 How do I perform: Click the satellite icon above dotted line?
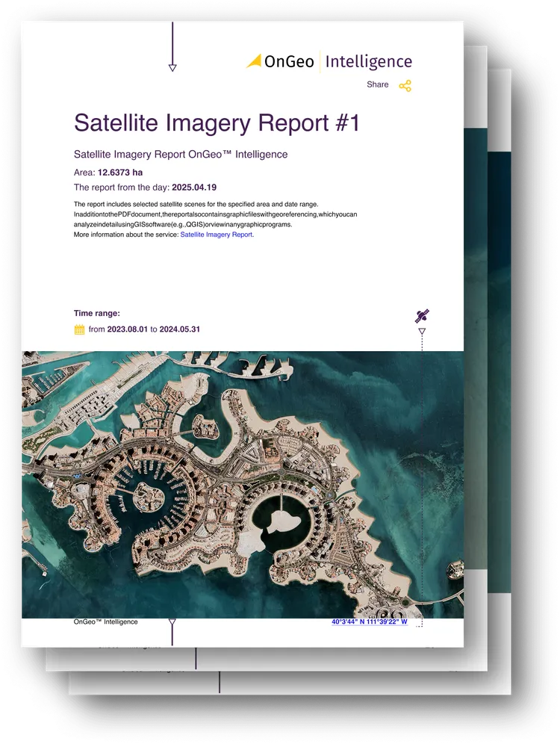[x=422, y=315]
